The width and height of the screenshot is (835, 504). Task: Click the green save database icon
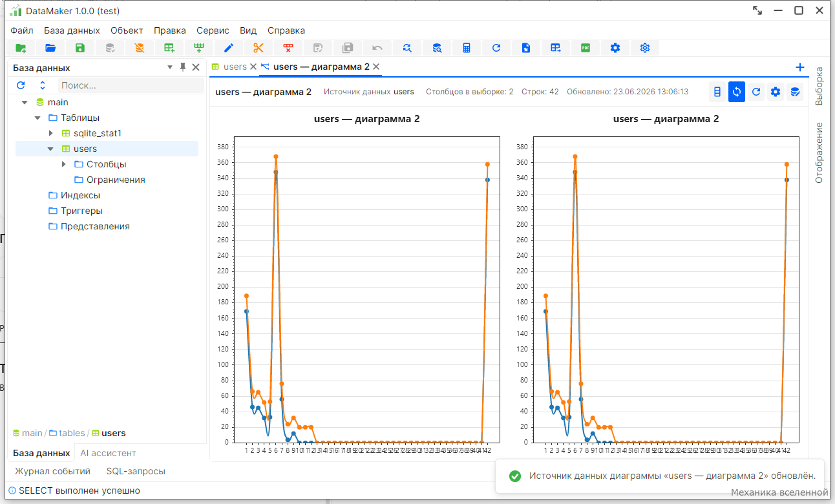coord(80,48)
